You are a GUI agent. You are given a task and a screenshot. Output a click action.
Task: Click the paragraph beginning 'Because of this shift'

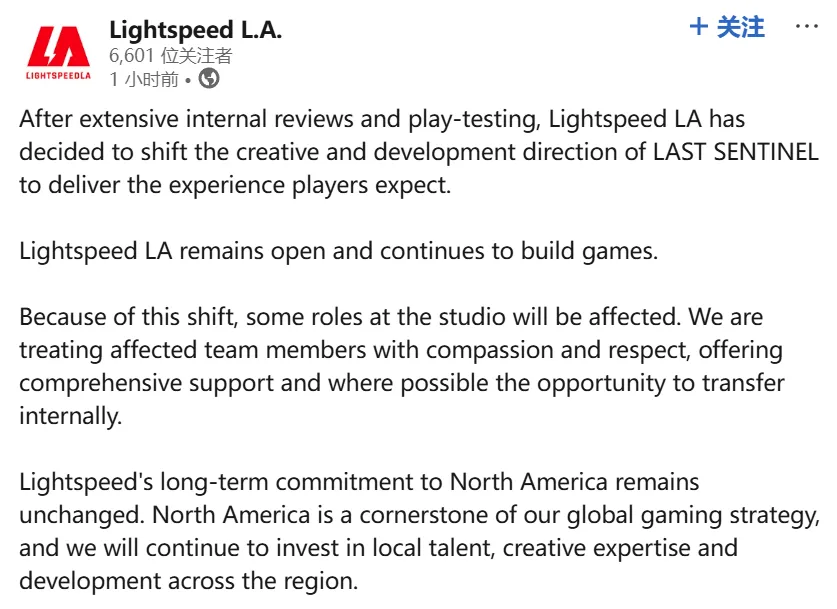(x=402, y=367)
